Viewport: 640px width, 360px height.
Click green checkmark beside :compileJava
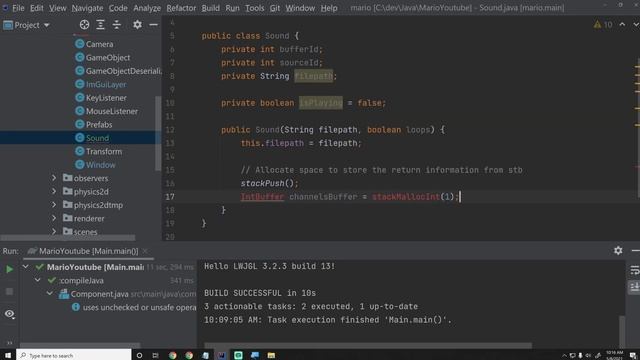(x=52, y=280)
